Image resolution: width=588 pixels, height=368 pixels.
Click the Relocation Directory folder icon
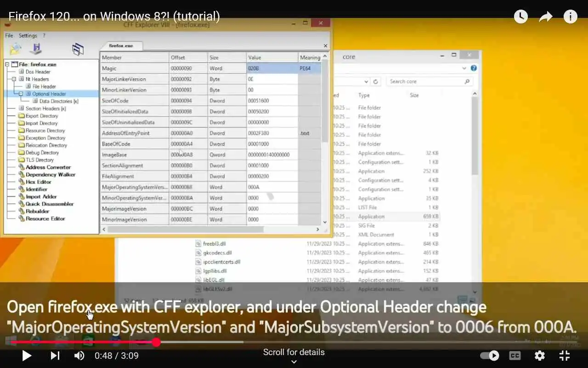tap(22, 145)
